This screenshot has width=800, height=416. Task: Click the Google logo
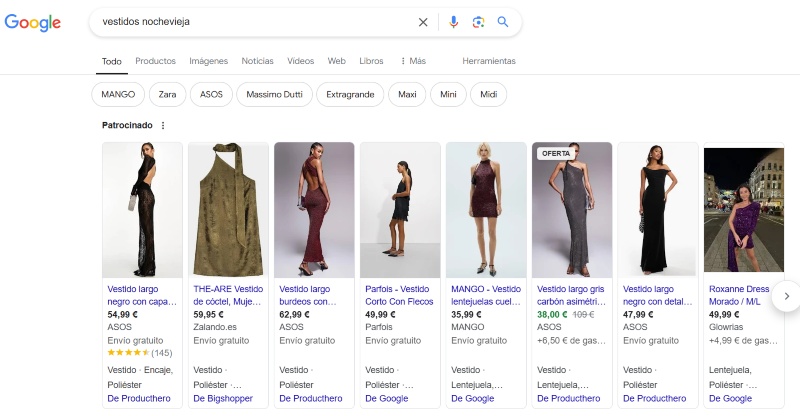[x=33, y=22]
